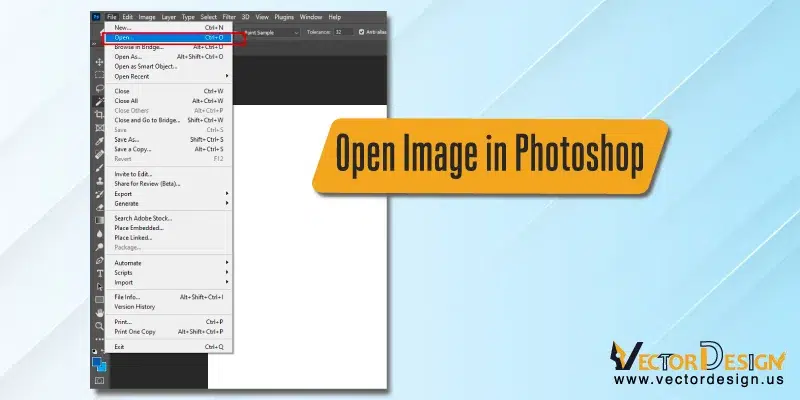Choose Invite to Edit... entry
Viewport: 800px width, 400px height.
pos(169,174)
